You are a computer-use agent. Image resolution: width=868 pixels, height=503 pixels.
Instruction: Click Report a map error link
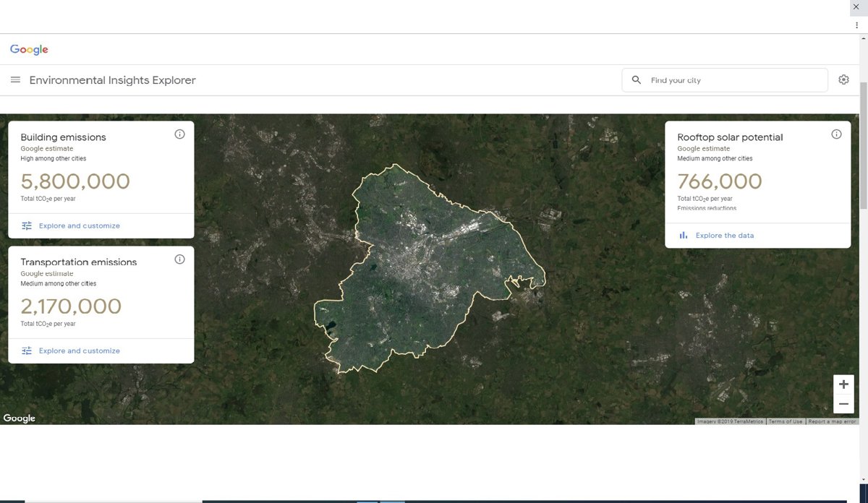click(832, 421)
